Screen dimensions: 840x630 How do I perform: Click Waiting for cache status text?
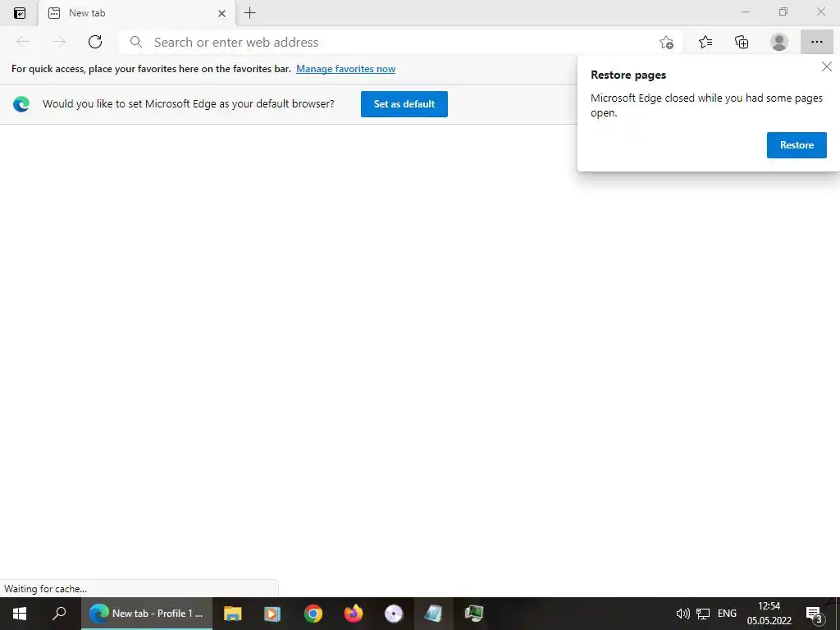[46, 589]
